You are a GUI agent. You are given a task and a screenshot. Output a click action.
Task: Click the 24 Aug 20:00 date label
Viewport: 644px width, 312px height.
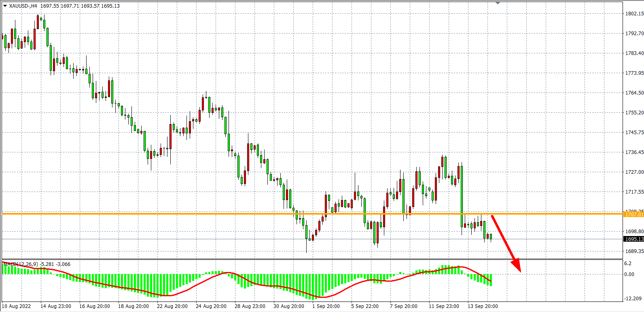211,306
